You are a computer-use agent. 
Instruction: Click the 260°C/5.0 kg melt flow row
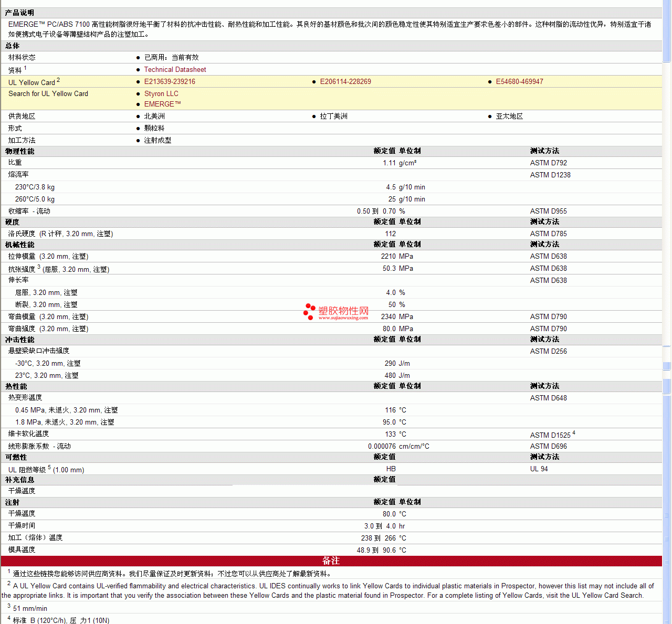click(331, 199)
